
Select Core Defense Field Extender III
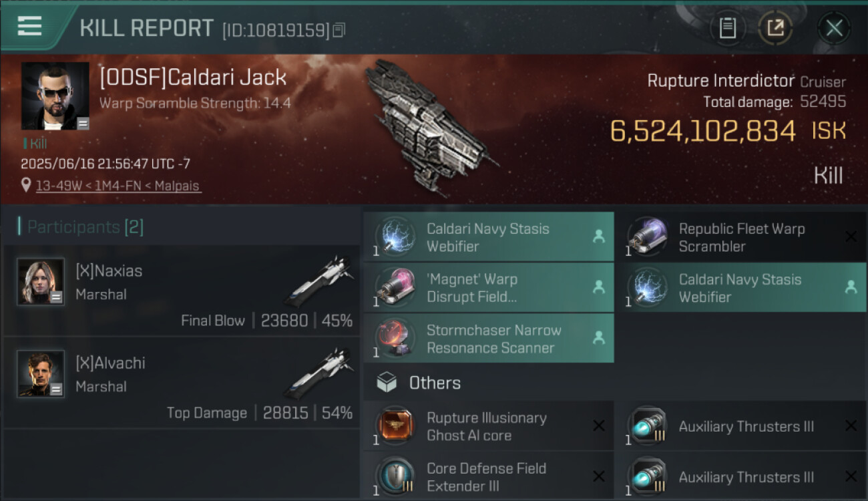tap(488, 477)
